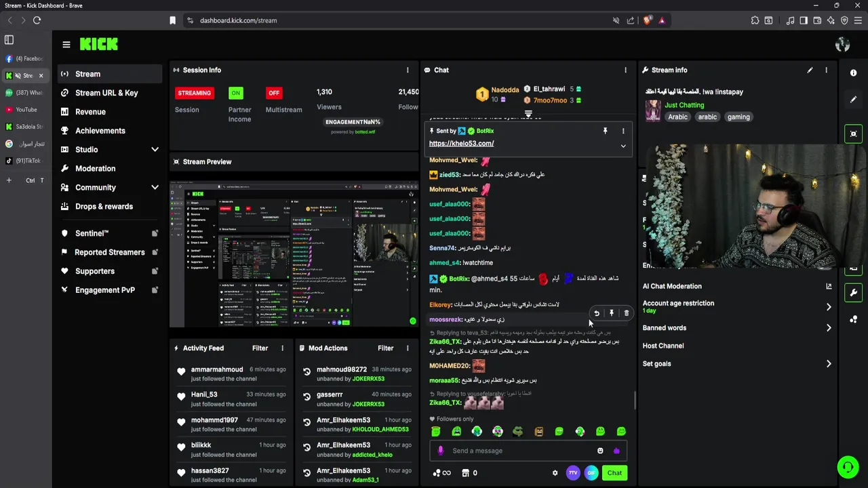Expand Banned words settings
The width and height of the screenshot is (868, 488).
(829, 328)
